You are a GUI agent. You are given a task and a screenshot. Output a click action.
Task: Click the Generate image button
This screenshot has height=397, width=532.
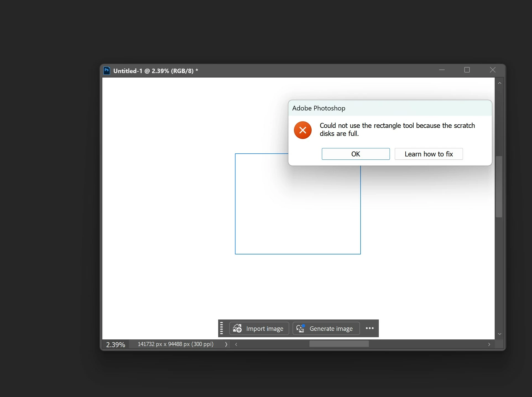point(326,329)
